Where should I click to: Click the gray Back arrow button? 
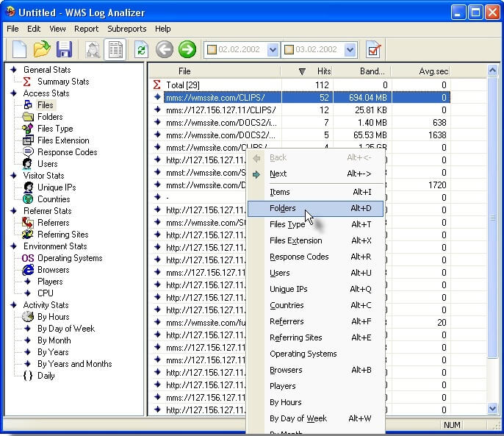pyautogui.click(x=165, y=49)
